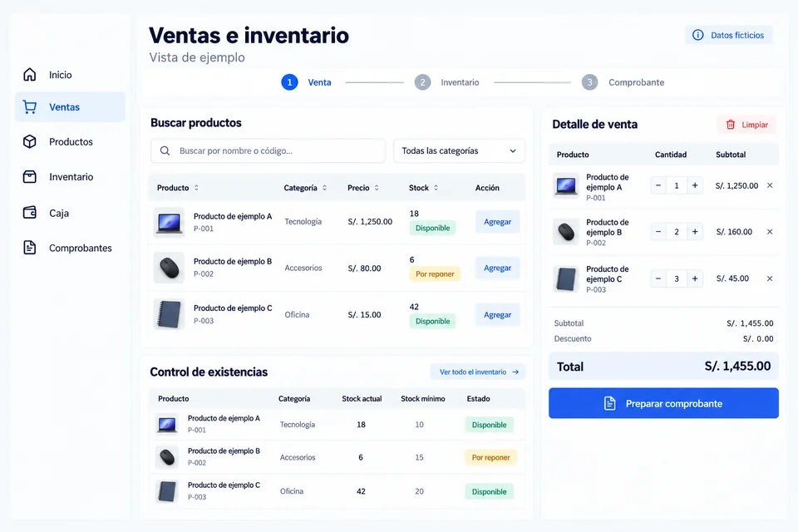Screen dimensions: 798x532
Task: Go to step 1 Venta
Action: [307, 82]
